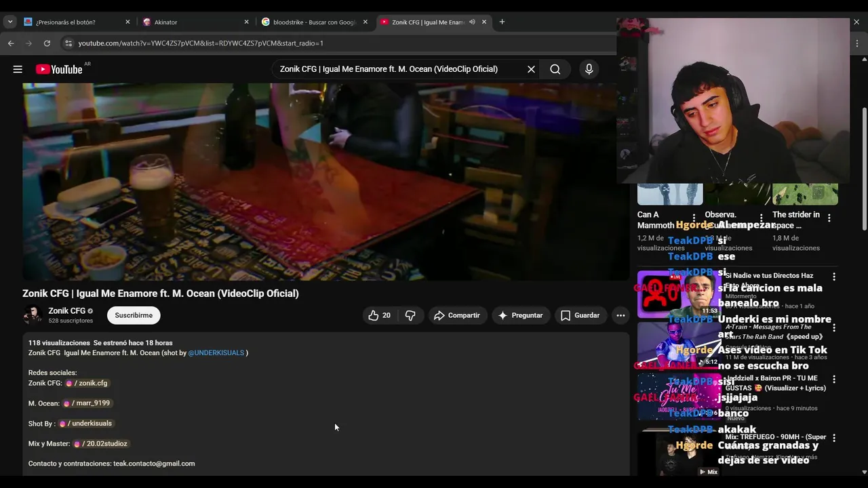The image size is (868, 488).
Task: Subscribe with the Suscribirme button
Action: point(134,315)
